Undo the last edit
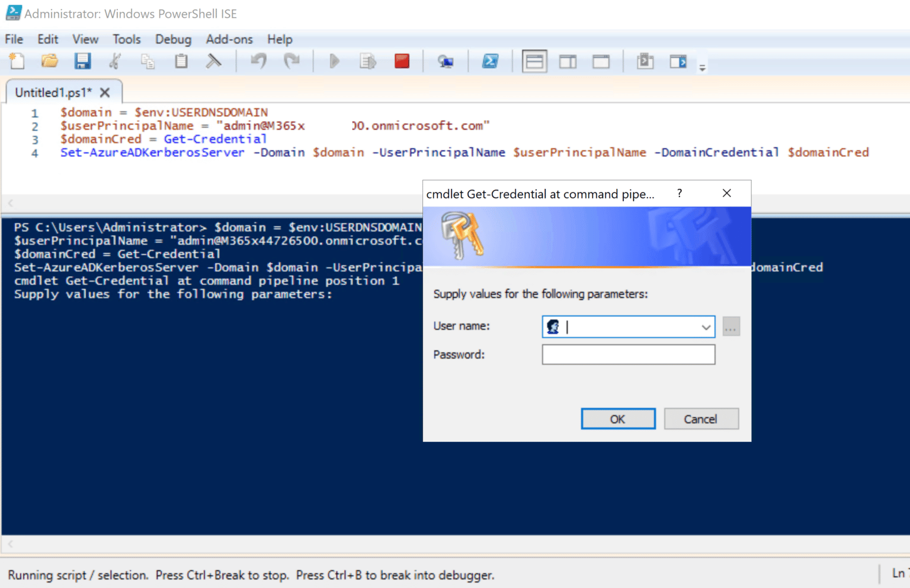 tap(258, 60)
